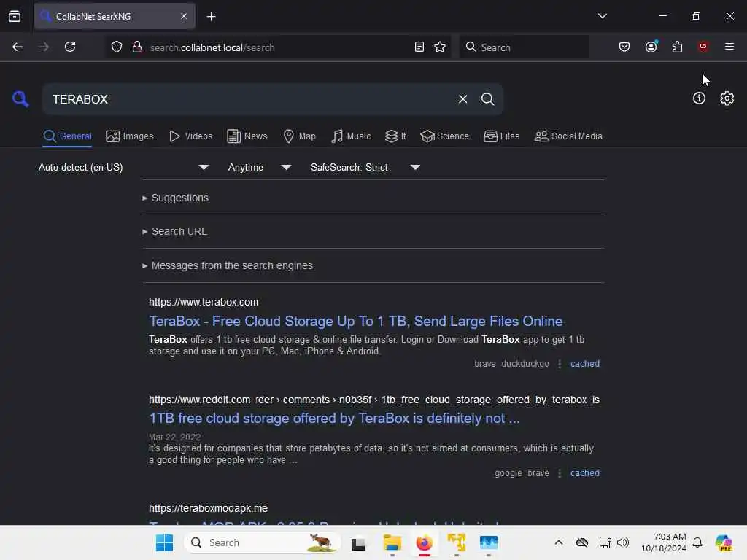Open Reddit 1TB free cloud storage result

click(334, 419)
